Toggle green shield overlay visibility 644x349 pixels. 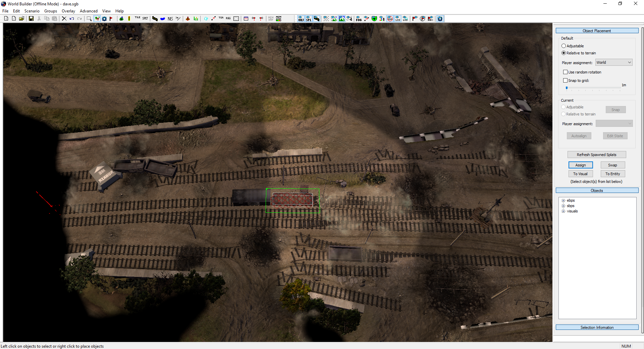tap(374, 18)
